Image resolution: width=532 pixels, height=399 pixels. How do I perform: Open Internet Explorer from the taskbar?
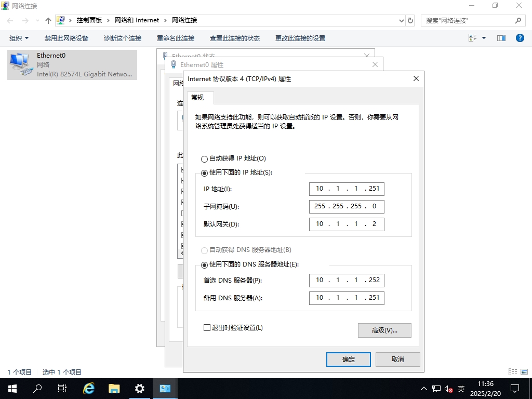tap(89, 388)
